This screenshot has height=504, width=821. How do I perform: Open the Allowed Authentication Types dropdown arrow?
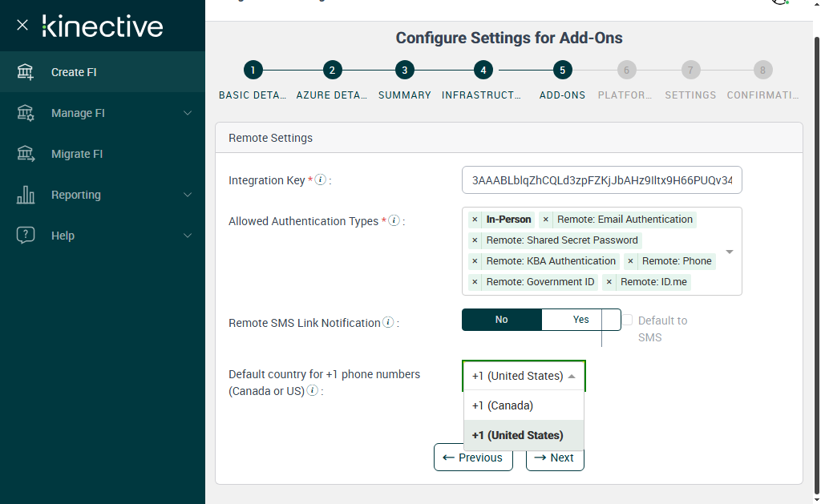[x=730, y=252]
